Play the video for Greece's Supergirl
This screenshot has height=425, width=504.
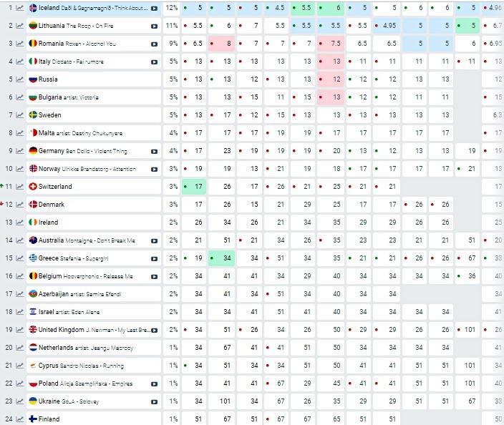coord(155,259)
